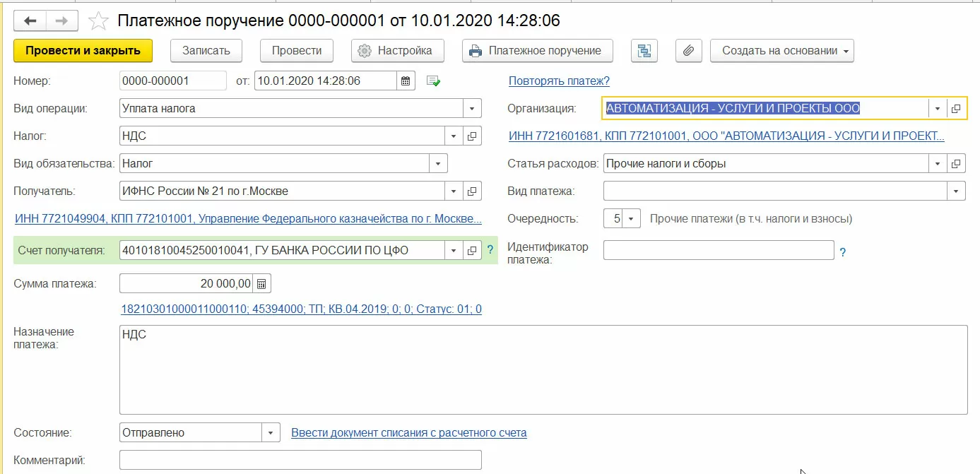Open document structure icon button
The height and width of the screenshot is (474, 980).
pyautogui.click(x=644, y=51)
